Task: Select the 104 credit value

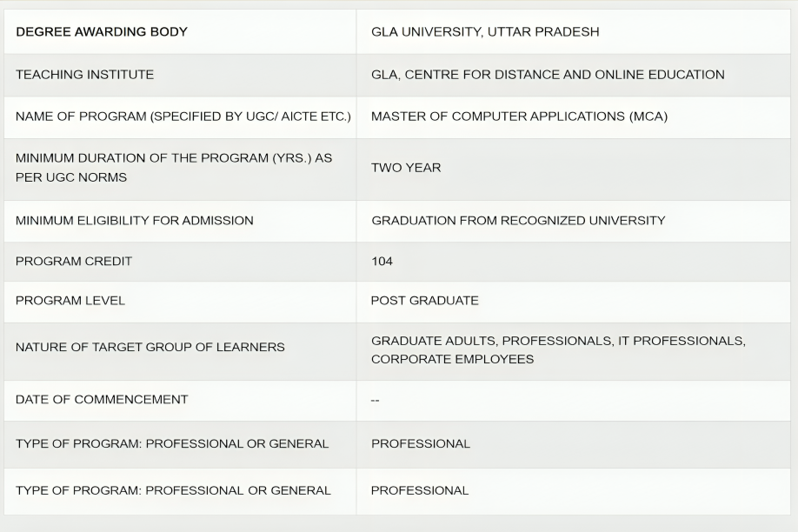Action: [382, 261]
